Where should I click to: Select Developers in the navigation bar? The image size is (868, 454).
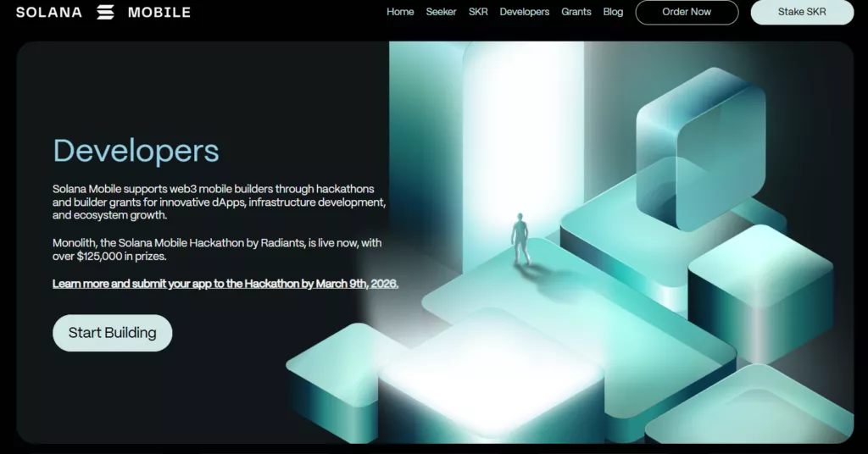point(524,12)
